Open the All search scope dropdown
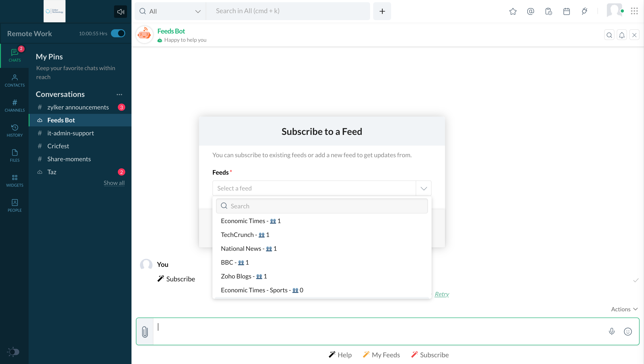This screenshot has width=644, height=364. (x=170, y=11)
